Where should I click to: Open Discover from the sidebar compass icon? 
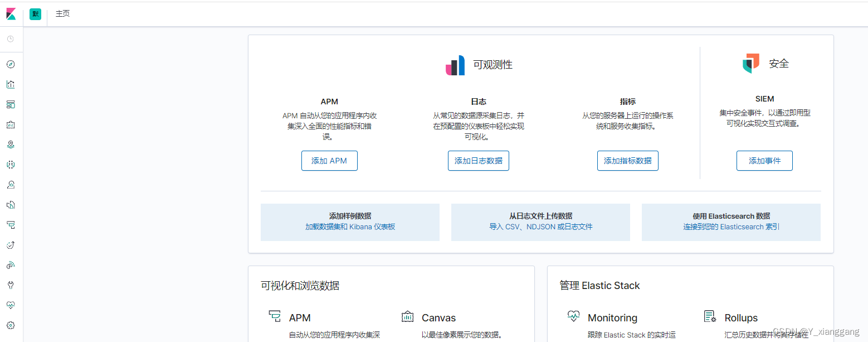11,64
